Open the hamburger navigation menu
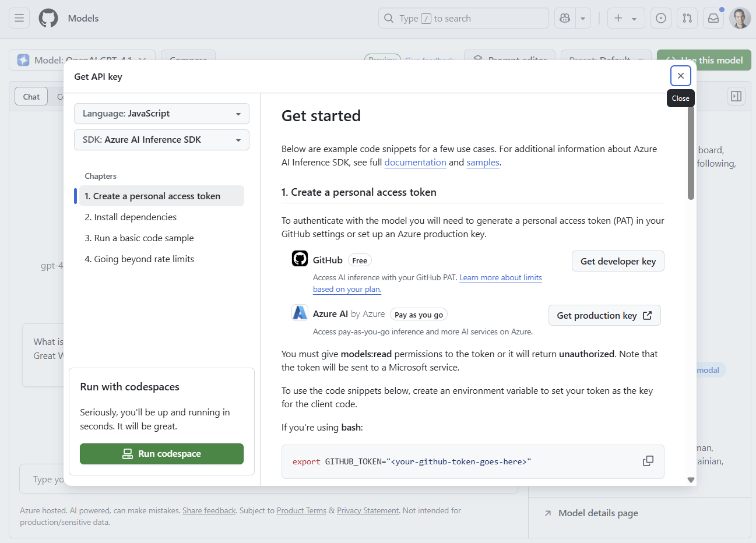This screenshot has width=756, height=543. 19,18
